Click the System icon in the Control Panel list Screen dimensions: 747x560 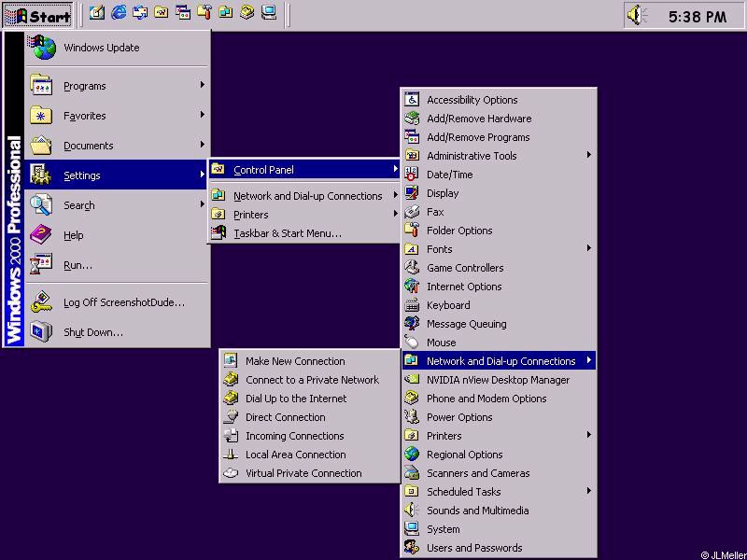[x=412, y=528]
